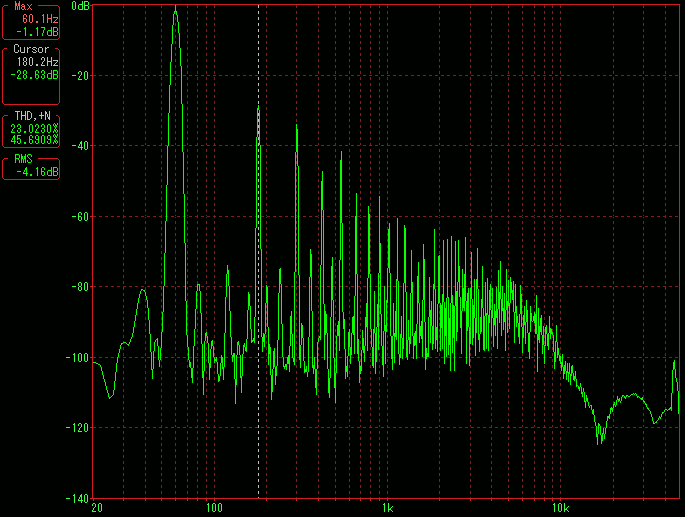Click the THD value 23.0230%
Image resolution: width=685 pixels, height=517 pixels.
point(35,129)
